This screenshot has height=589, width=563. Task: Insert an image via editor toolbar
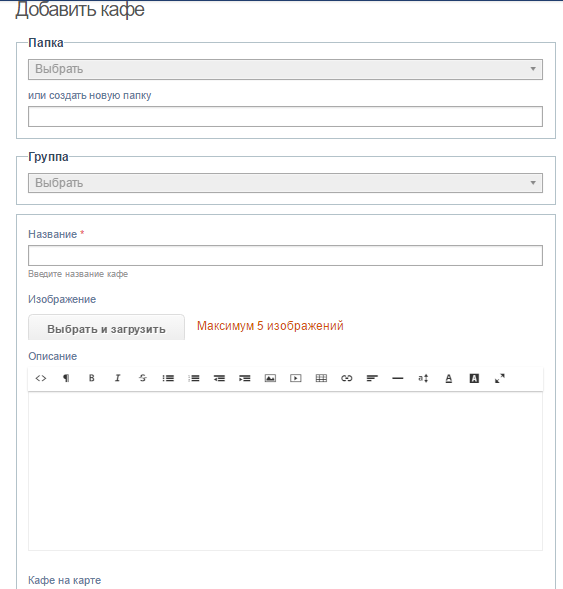coord(270,378)
